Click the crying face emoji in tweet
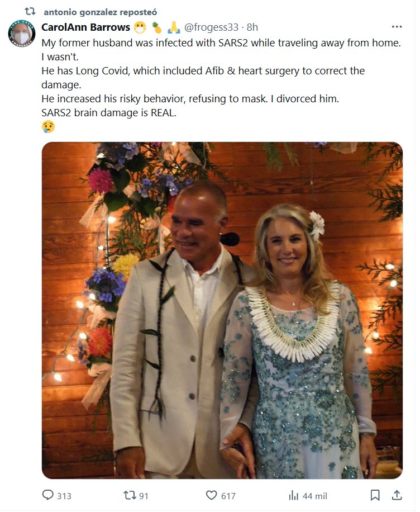Screen dimensions: 420x512 (47, 126)
